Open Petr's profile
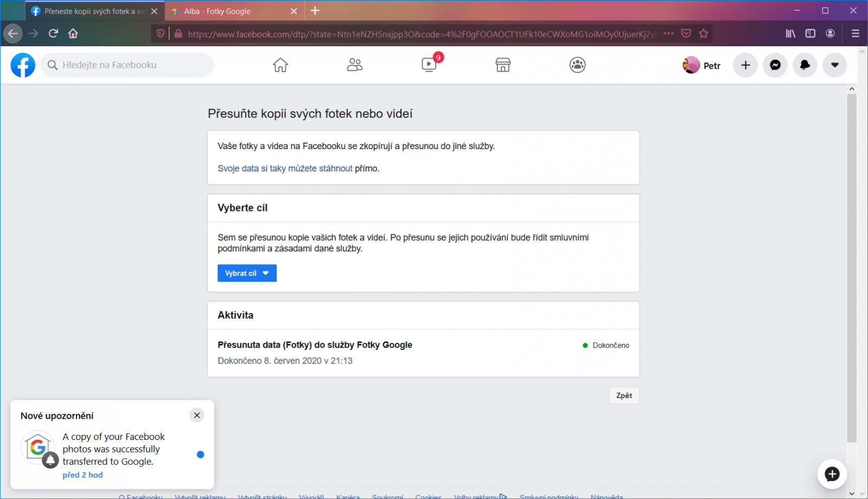This screenshot has height=499, width=868. pos(702,66)
